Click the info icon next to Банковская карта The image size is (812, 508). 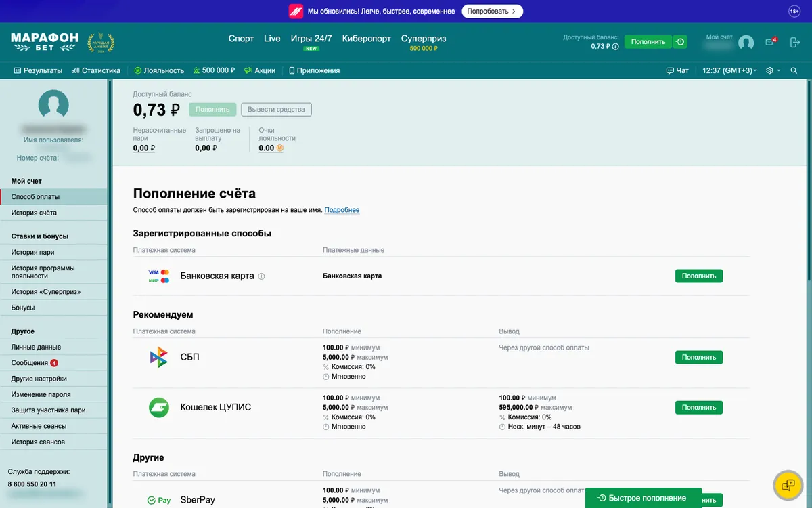click(261, 276)
